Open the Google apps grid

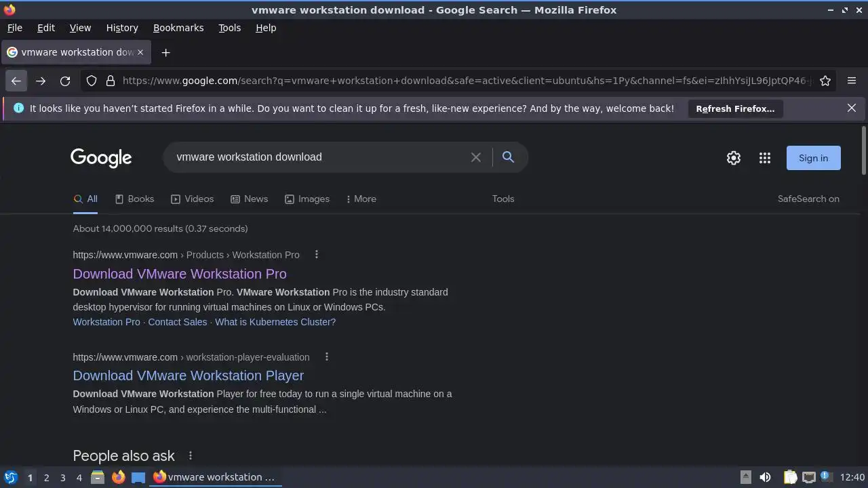click(765, 158)
